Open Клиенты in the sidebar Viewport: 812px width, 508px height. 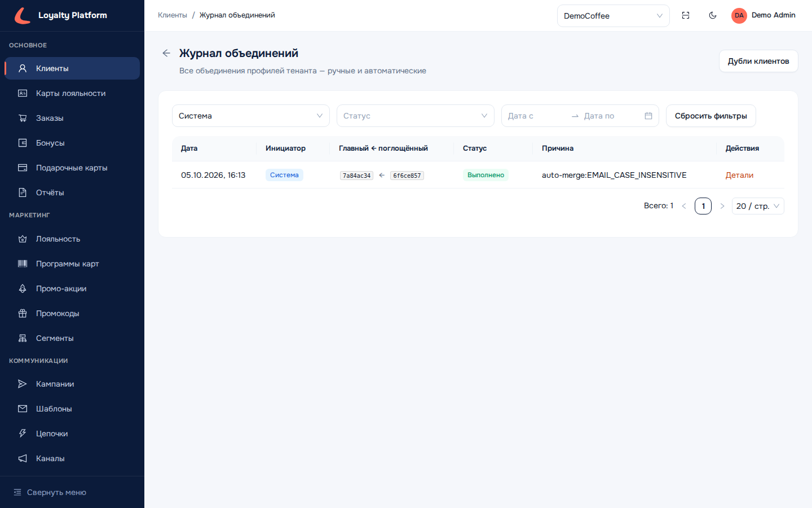click(x=72, y=68)
